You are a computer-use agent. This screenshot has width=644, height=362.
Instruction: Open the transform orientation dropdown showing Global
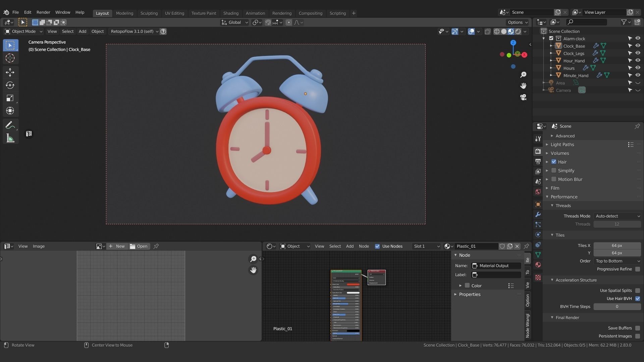234,22
